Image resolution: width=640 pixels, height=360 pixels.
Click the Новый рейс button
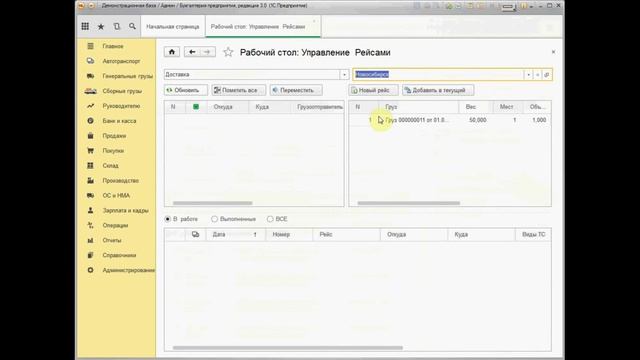click(x=373, y=90)
